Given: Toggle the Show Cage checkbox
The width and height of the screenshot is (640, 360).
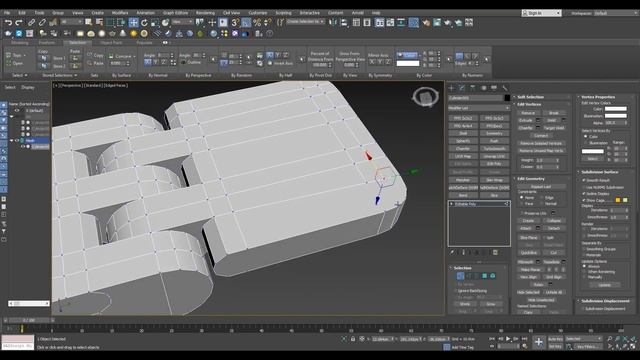Looking at the screenshot, I should click(x=584, y=200).
